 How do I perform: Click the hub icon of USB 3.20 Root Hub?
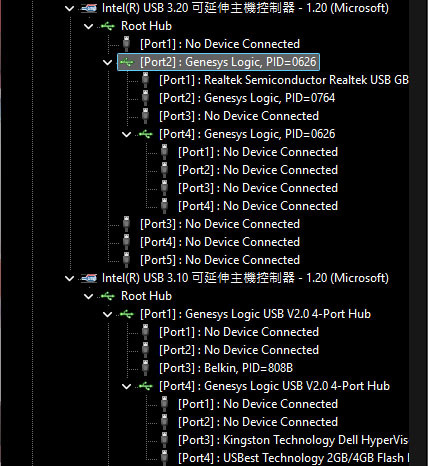(x=108, y=26)
